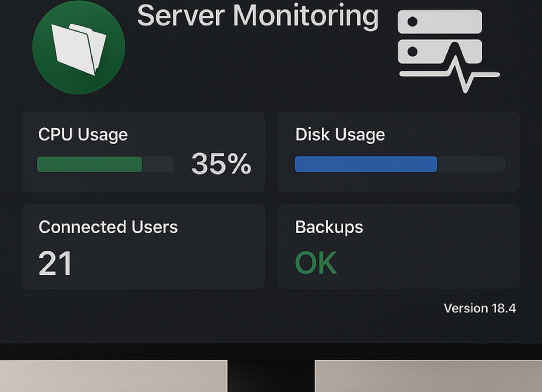The width and height of the screenshot is (542, 392).
Task: Click the green OK backup status
Action: click(316, 263)
